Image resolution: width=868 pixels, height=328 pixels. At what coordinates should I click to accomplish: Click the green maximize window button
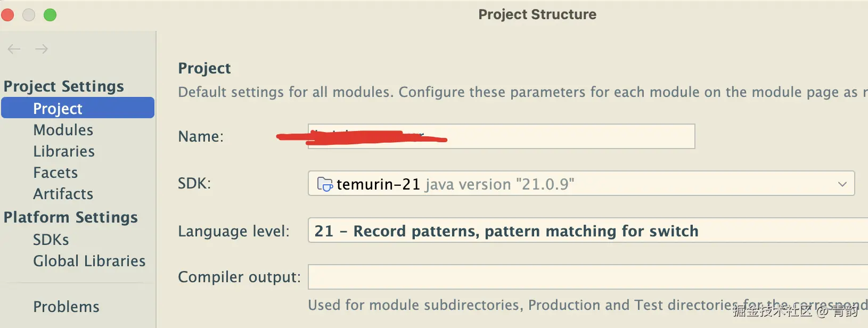pos(50,15)
